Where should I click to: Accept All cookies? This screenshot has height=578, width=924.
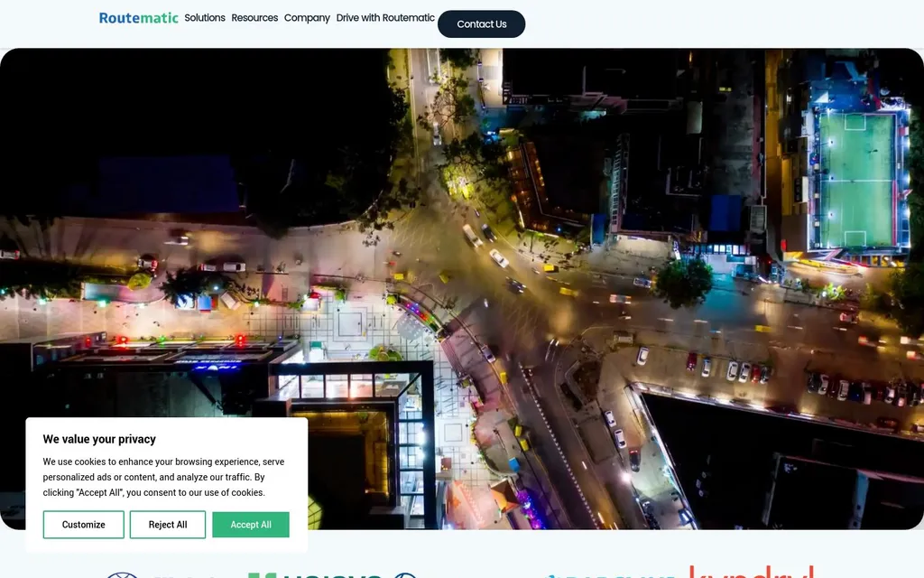pyautogui.click(x=251, y=525)
